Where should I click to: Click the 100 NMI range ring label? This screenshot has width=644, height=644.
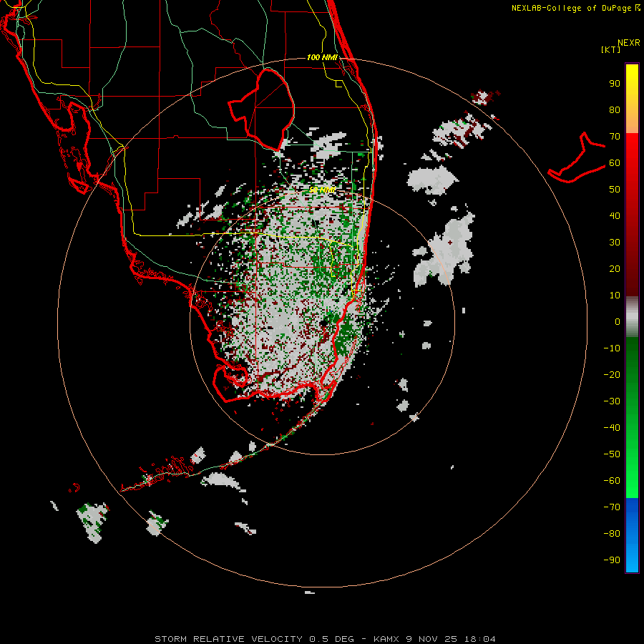322,57
